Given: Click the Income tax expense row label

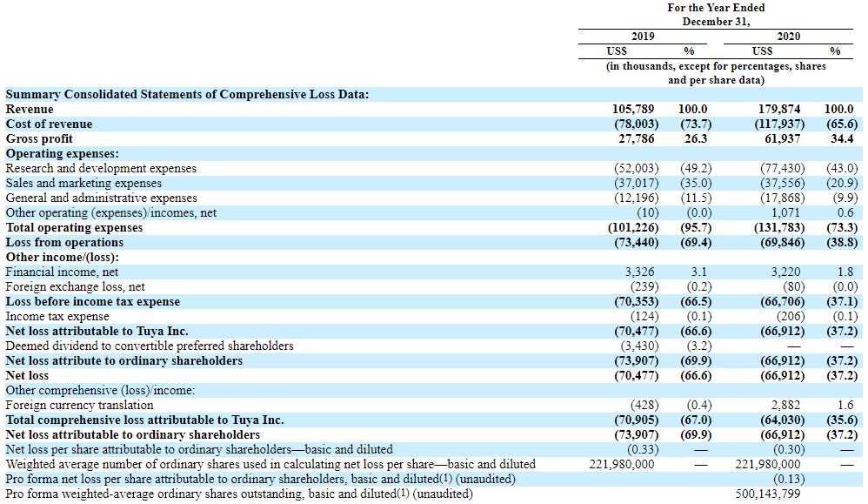Looking at the screenshot, I should coord(57,317).
